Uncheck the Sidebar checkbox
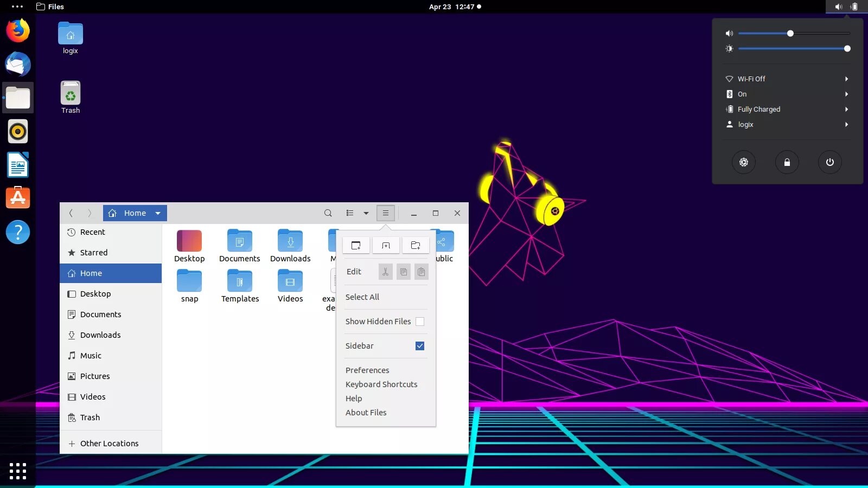Screen dimensions: 868x488 point(420,346)
